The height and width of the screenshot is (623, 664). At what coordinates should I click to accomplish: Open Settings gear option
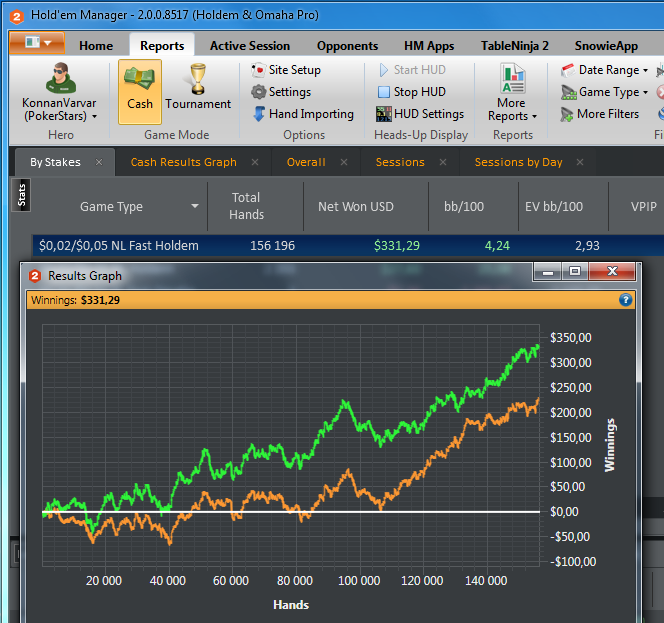click(x=281, y=92)
